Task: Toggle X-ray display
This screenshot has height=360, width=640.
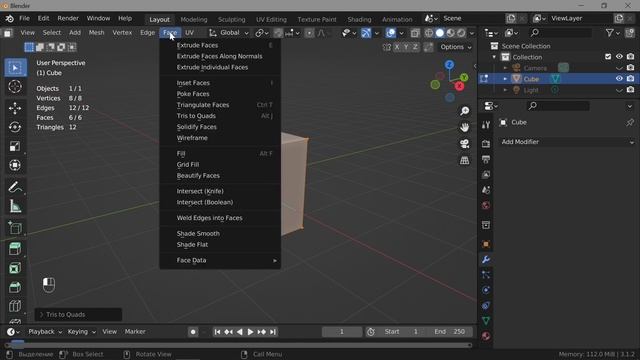Action: (415, 33)
